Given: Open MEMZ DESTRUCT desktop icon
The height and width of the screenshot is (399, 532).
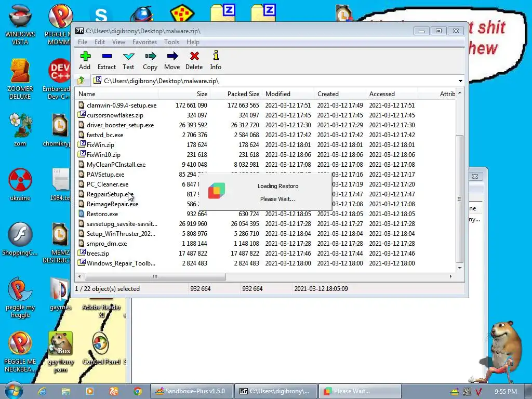Looking at the screenshot, I should point(57,243).
